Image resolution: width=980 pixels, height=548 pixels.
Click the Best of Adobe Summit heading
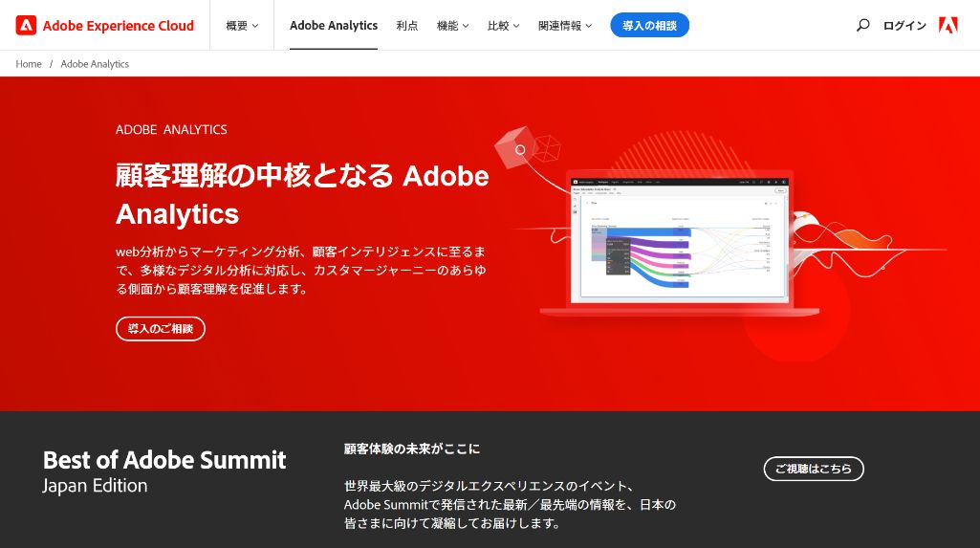(x=164, y=460)
